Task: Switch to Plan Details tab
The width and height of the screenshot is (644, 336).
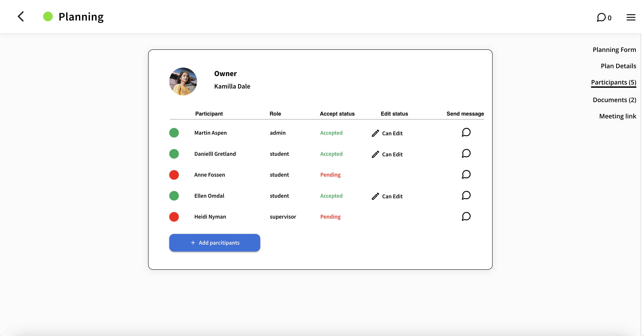Action: coord(618,66)
